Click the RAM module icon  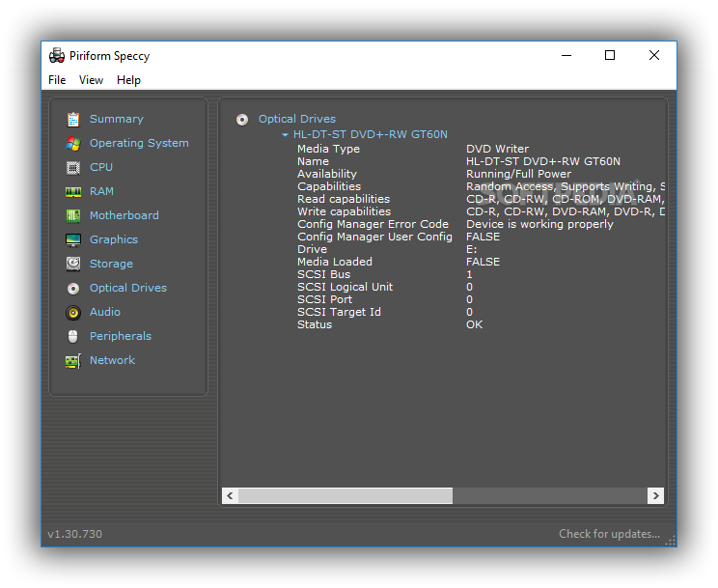[73, 191]
